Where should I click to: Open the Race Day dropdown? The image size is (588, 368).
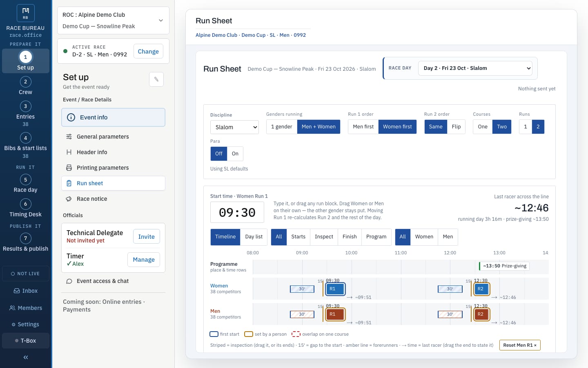point(475,68)
